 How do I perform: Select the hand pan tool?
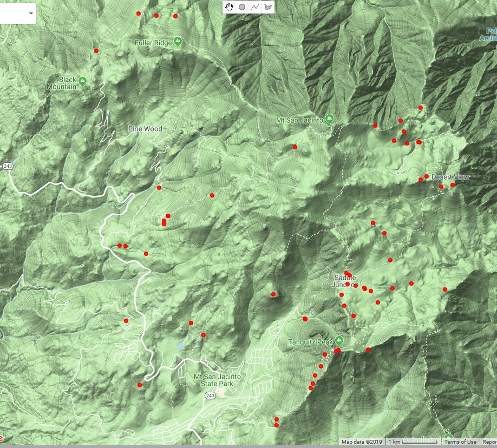coord(230,7)
